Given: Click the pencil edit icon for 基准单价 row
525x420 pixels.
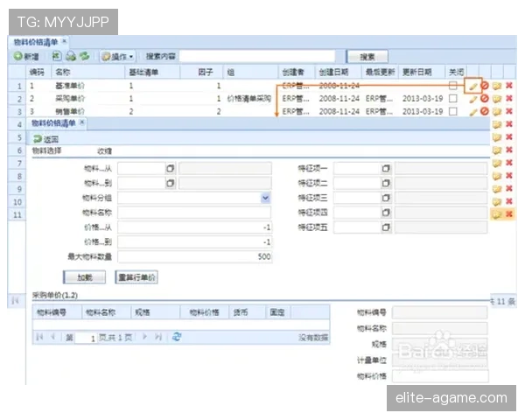Looking at the screenshot, I should [x=472, y=86].
